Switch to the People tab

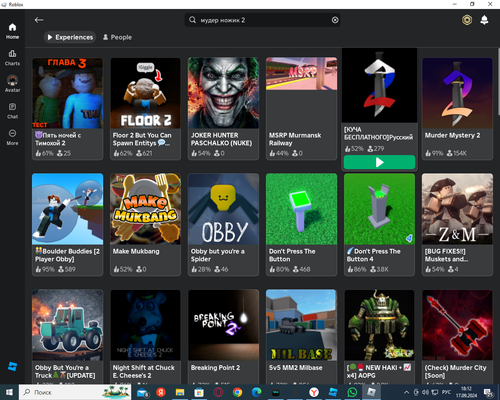[x=117, y=37]
